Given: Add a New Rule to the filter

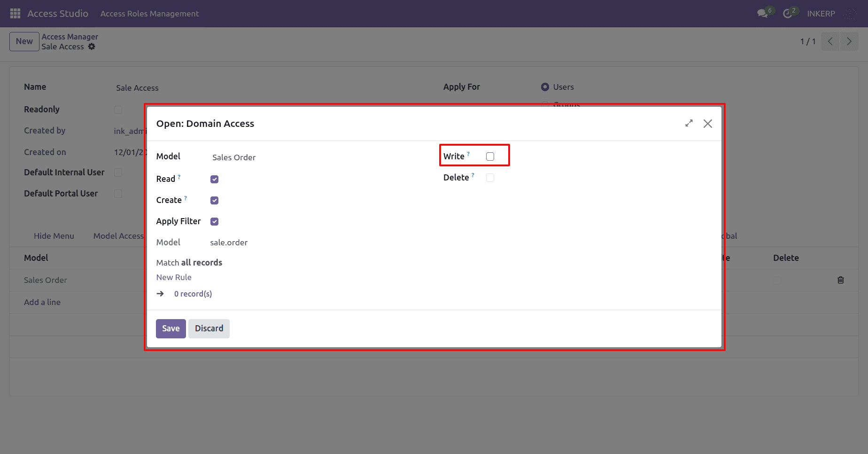Looking at the screenshot, I should pos(174,277).
